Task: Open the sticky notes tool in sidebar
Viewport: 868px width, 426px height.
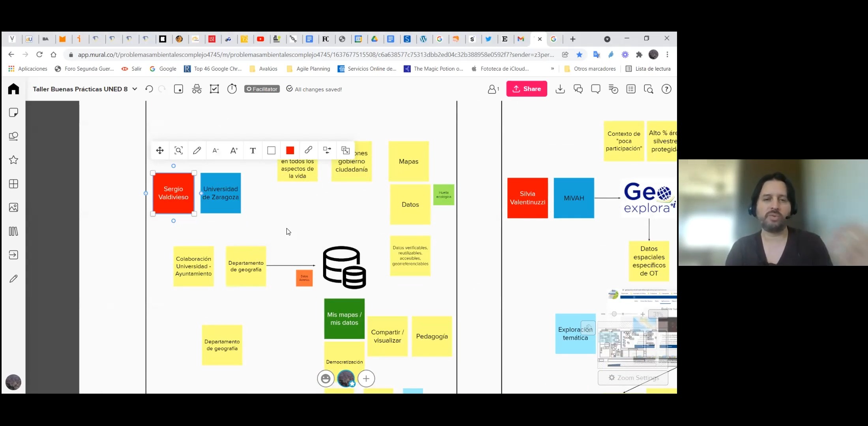Action: point(13,113)
